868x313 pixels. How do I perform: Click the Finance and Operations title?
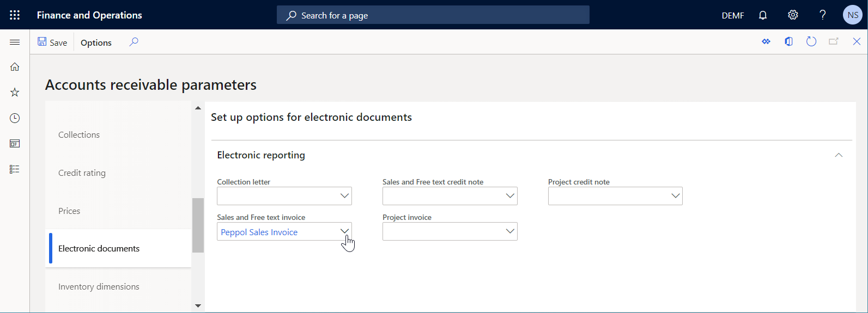click(89, 15)
